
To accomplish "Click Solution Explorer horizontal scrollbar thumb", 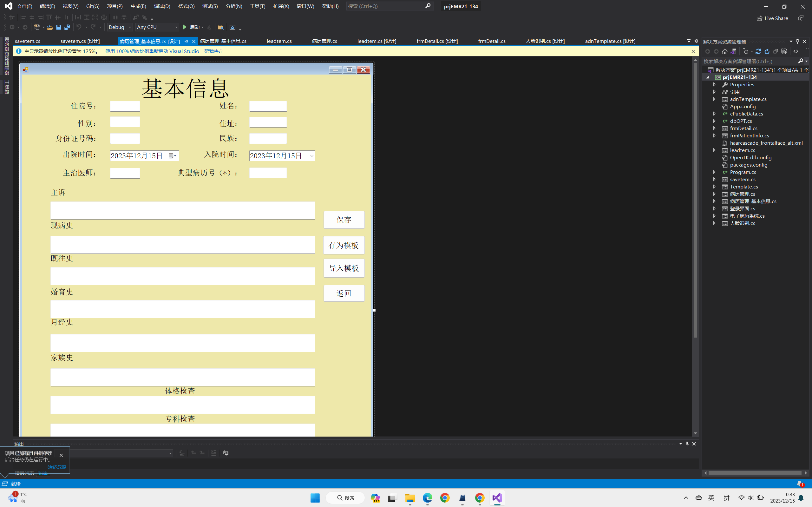I will click(x=755, y=473).
